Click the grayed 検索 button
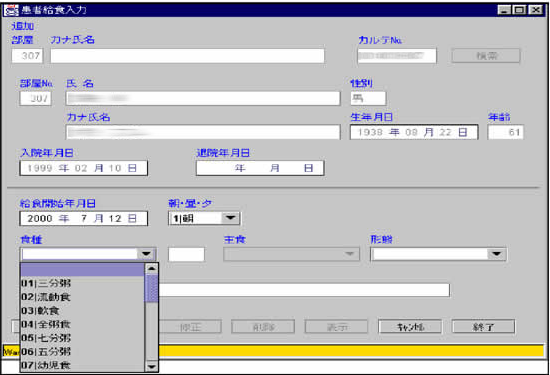Screen dimensions: 550x375 point(486,56)
